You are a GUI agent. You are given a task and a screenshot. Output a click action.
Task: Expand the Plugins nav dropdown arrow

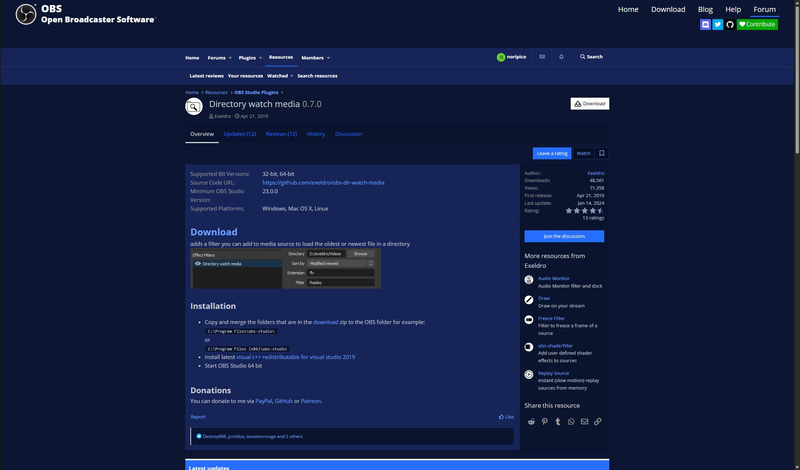(x=261, y=58)
